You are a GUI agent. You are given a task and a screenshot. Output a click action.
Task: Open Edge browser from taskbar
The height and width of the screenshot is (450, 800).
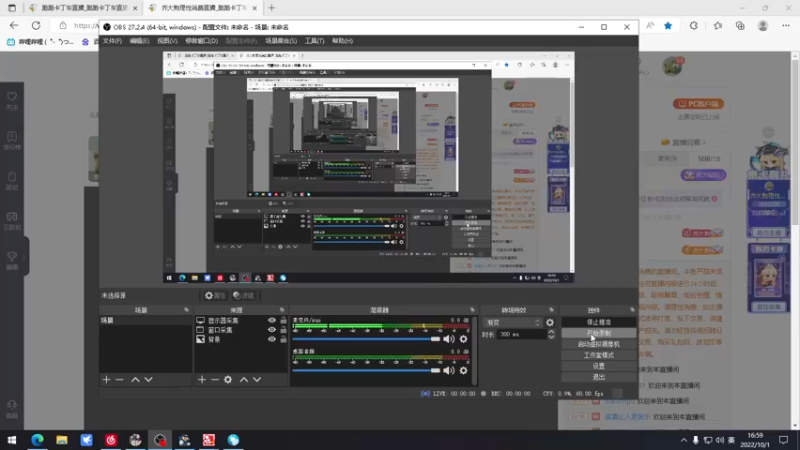pyautogui.click(x=37, y=440)
